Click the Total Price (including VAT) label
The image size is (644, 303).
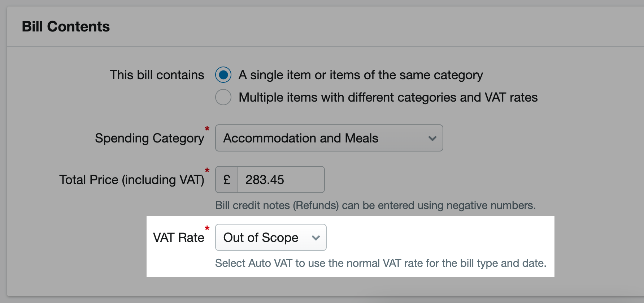tap(132, 179)
